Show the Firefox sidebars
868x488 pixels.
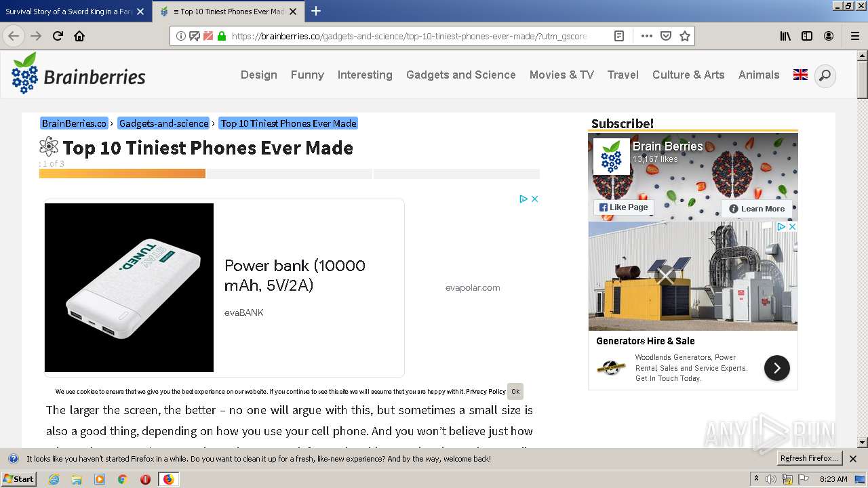(x=807, y=36)
